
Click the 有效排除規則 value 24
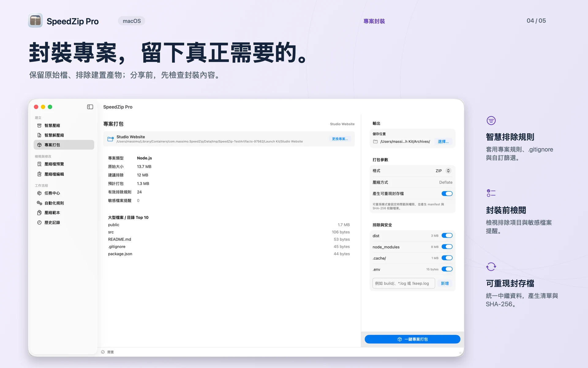(x=139, y=192)
